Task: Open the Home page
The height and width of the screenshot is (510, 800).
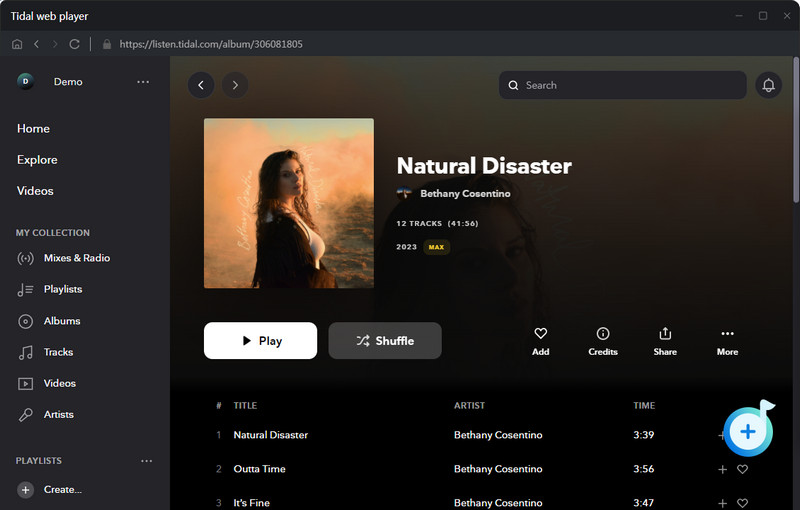Action: 33,129
